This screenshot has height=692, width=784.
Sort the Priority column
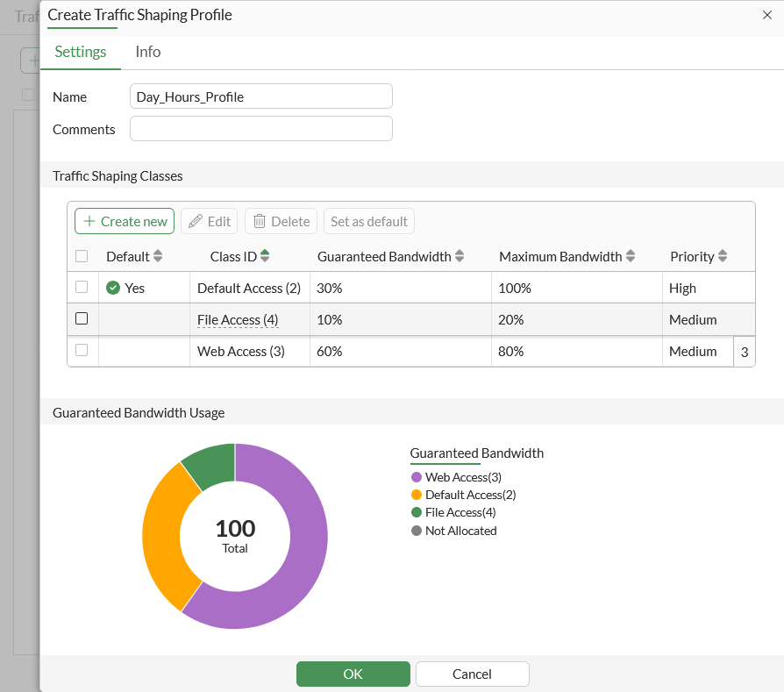[720, 255]
